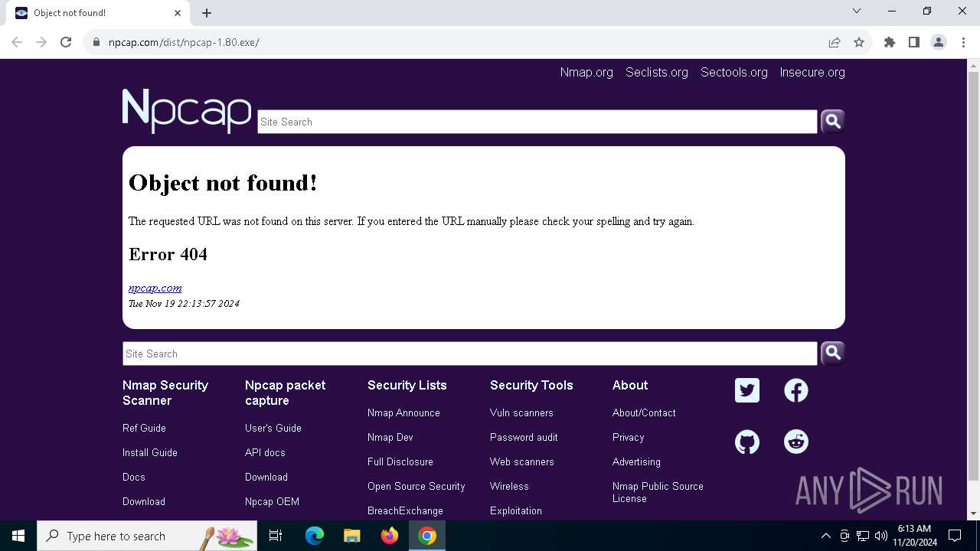Open Vuln scanners link
Image resolution: width=980 pixels, height=551 pixels.
click(521, 412)
